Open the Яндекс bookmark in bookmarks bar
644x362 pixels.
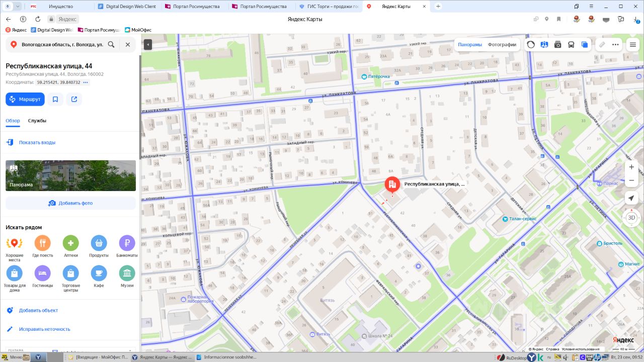16,30
